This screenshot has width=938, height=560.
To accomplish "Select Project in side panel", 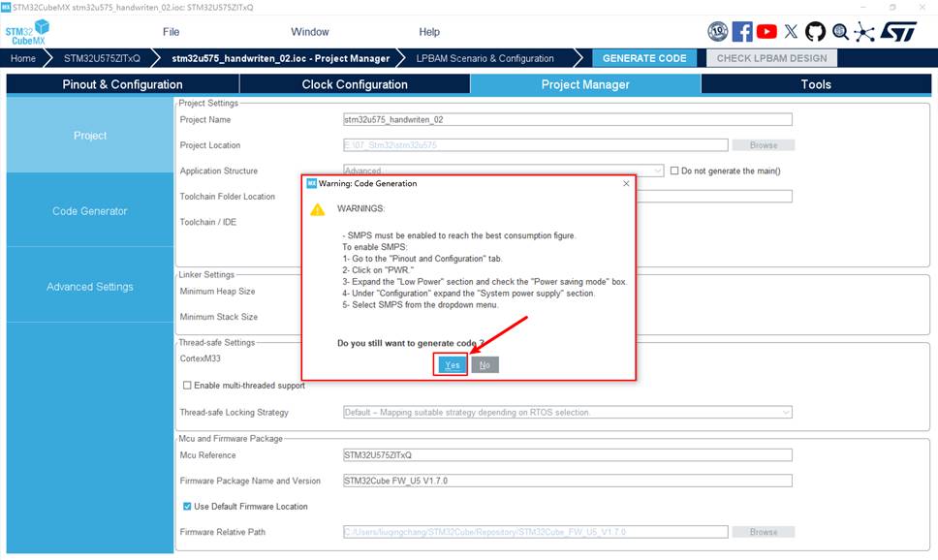I will coord(90,136).
